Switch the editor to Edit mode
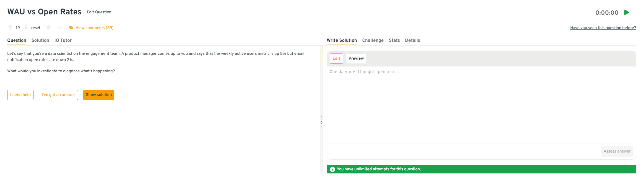The image size is (644, 182). click(336, 59)
